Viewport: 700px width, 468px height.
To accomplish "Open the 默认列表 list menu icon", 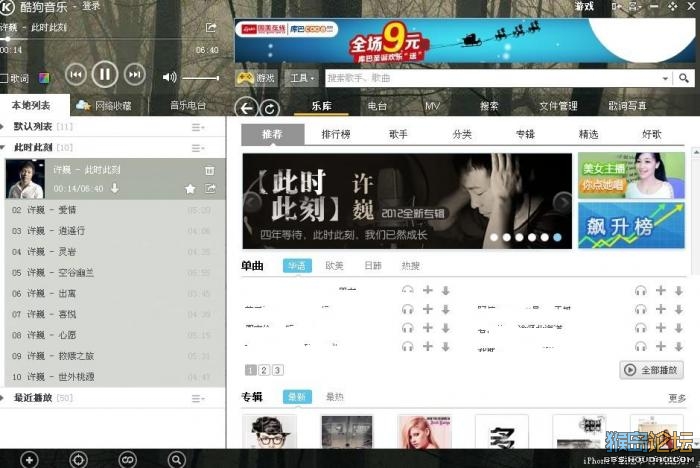I will tap(198, 127).
